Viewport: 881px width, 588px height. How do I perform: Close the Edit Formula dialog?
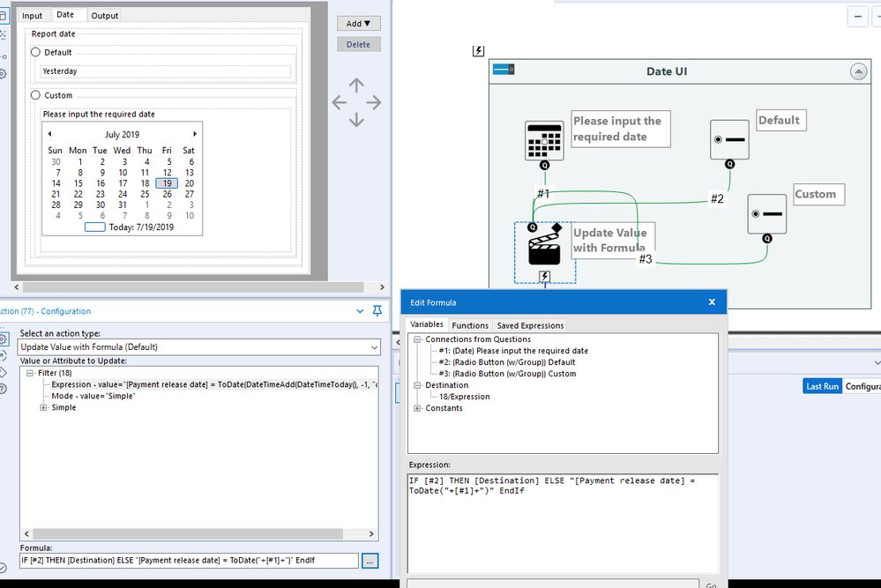coord(712,302)
